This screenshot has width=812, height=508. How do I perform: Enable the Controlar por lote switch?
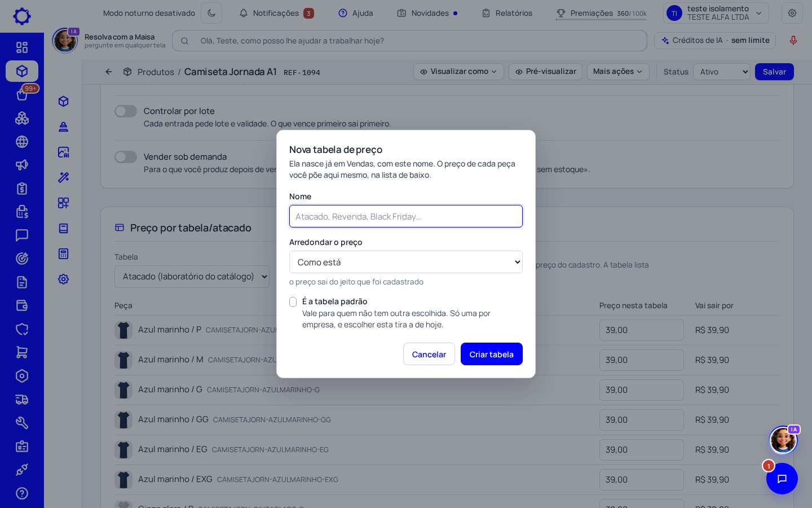[126, 111]
